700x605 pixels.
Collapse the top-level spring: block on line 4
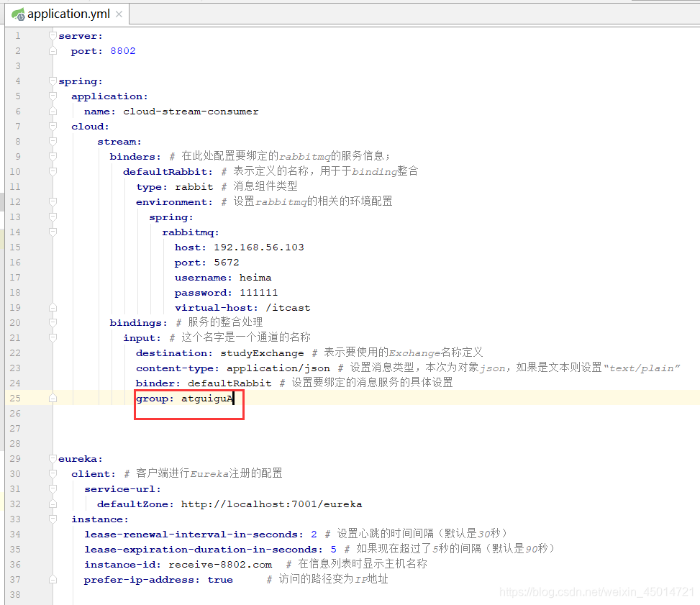click(53, 81)
